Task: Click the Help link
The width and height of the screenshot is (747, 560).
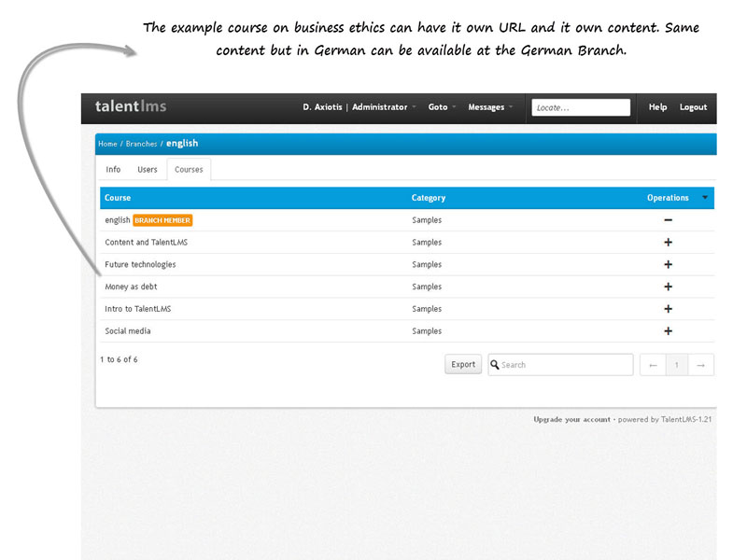Action: point(657,107)
